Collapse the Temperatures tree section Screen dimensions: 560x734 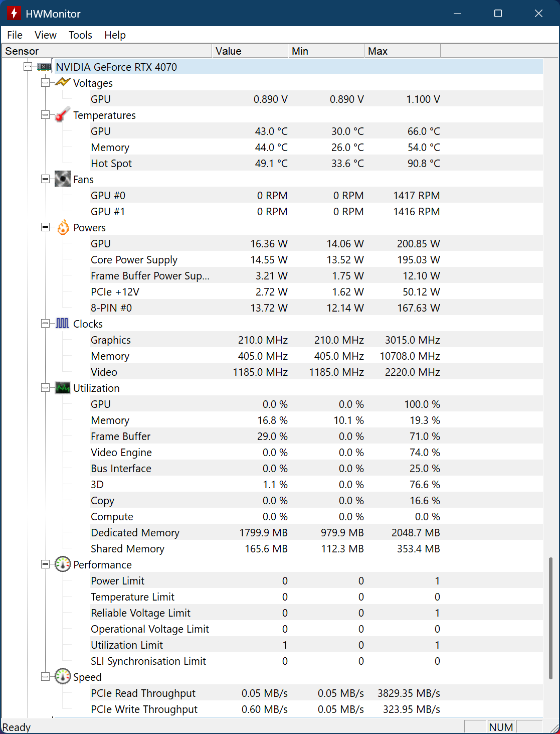45,115
